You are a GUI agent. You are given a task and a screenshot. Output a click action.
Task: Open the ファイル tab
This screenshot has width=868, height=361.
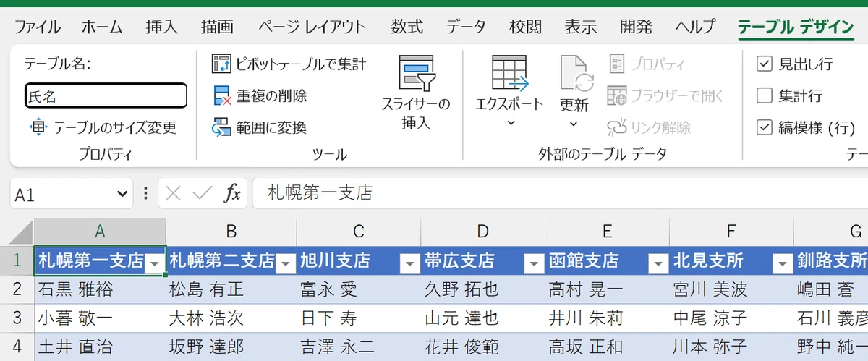point(38,27)
